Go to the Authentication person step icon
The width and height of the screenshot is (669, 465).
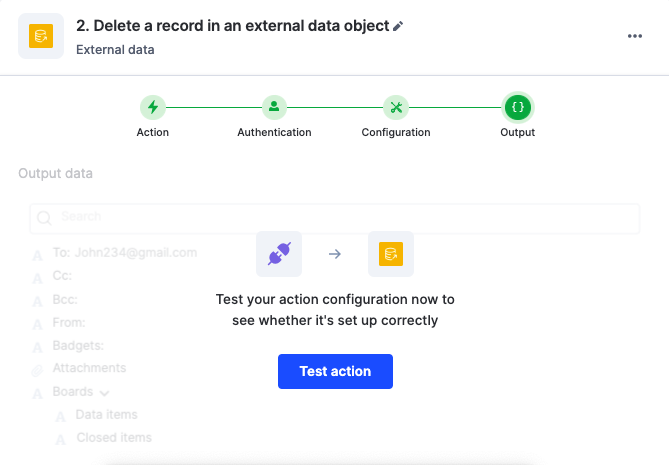[x=274, y=107]
